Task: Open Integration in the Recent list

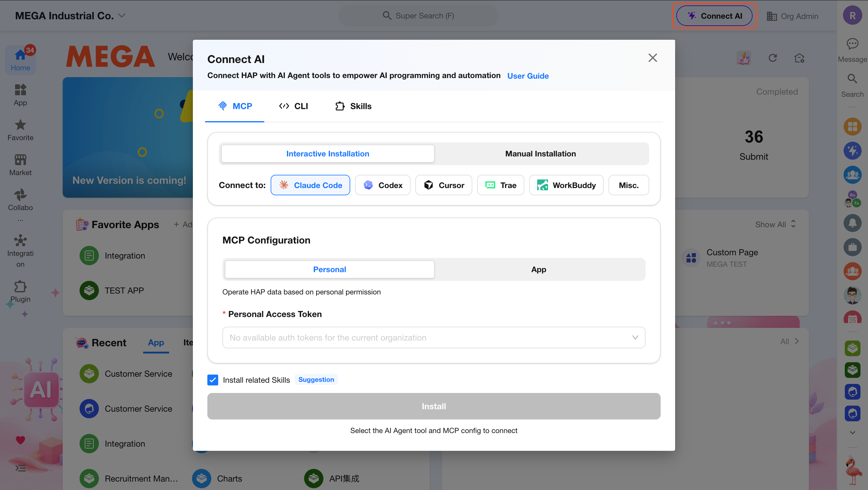Action: [112, 444]
